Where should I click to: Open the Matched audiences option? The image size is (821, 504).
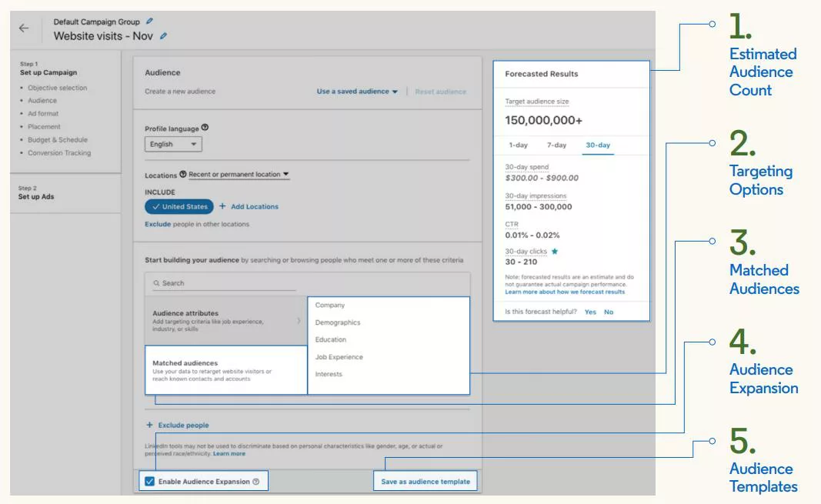(226, 370)
